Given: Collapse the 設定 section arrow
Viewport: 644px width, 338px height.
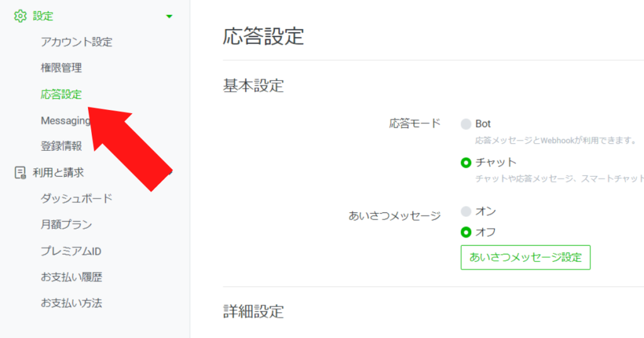Looking at the screenshot, I should 169,16.
